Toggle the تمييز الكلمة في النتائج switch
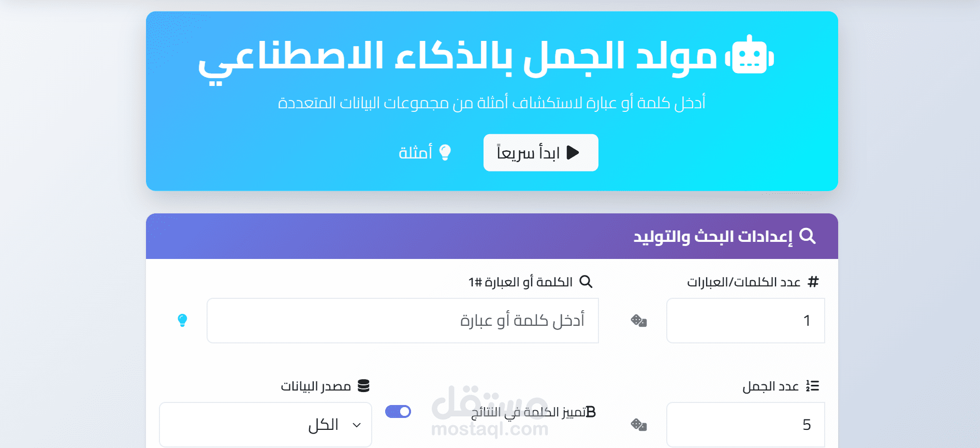This screenshot has width=980, height=448. coord(398,412)
